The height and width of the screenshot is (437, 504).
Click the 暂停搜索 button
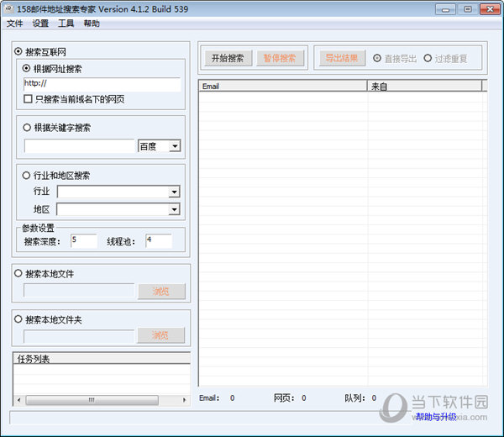coord(281,58)
